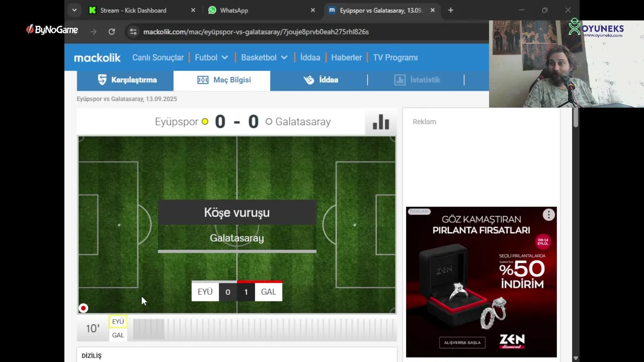Screen dimensions: 644x362
Task: Click the Zen diamond ring ad image
Action: click(x=481, y=282)
